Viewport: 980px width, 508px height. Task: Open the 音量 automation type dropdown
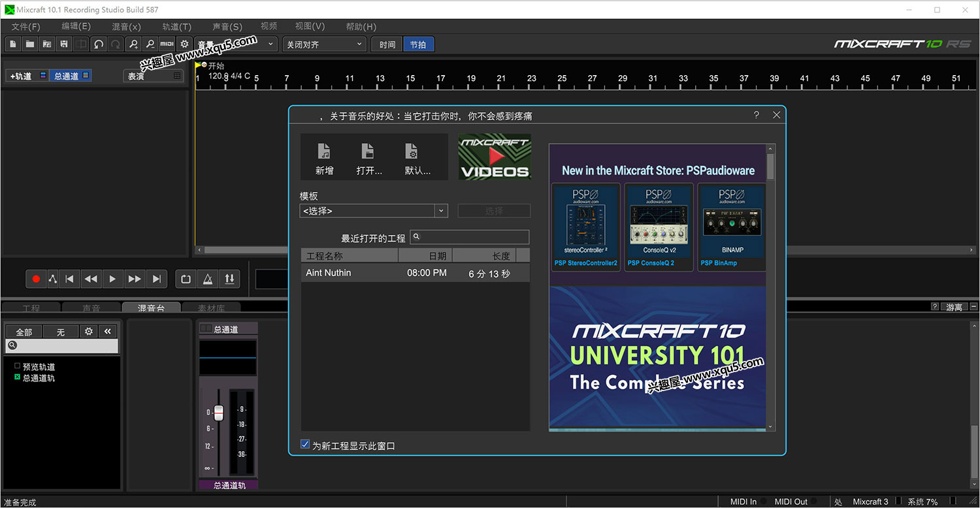tap(236, 44)
